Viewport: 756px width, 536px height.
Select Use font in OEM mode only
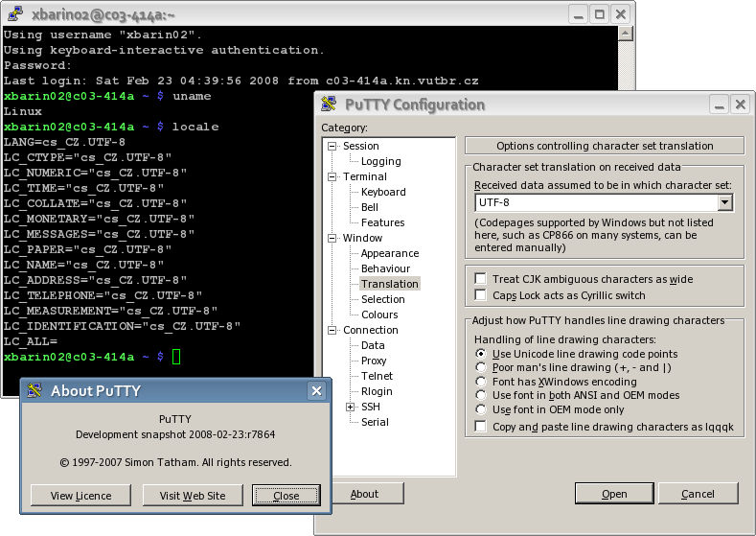(480, 409)
